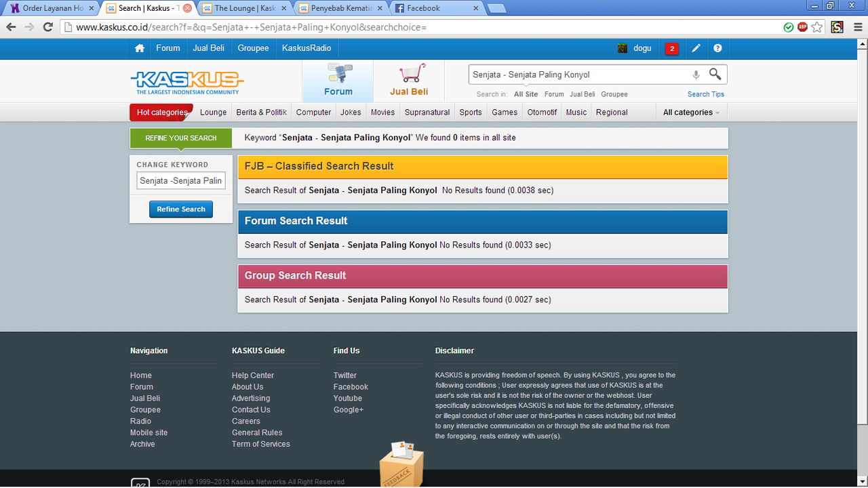
Task: Open the Archive footer link
Action: [x=142, y=445]
